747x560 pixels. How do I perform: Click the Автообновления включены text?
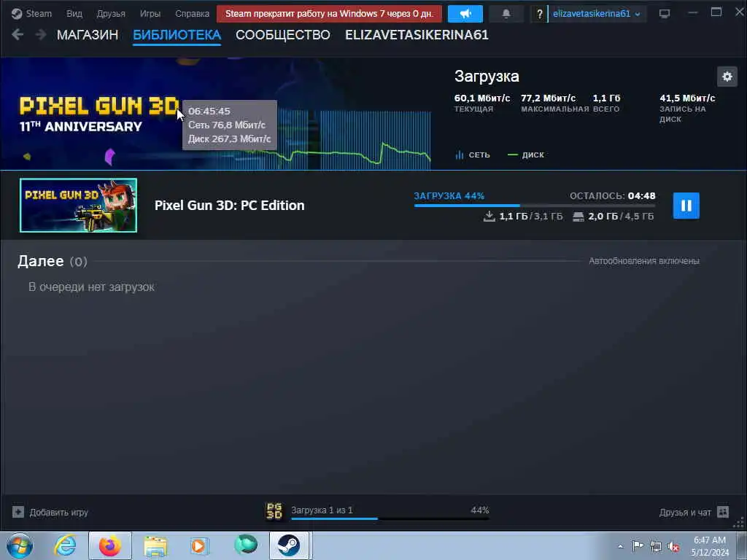644,261
